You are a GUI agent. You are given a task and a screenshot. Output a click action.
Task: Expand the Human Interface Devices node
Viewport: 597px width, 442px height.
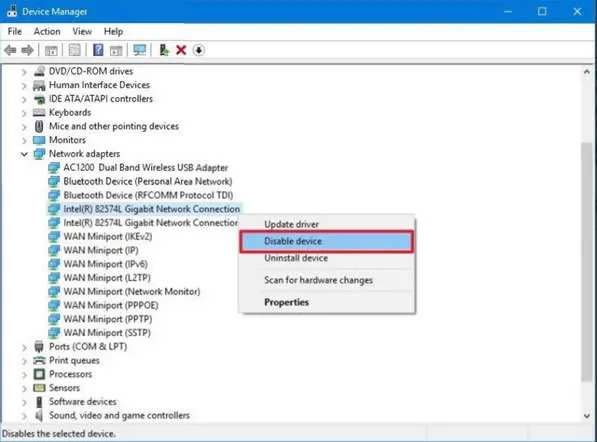pos(24,86)
